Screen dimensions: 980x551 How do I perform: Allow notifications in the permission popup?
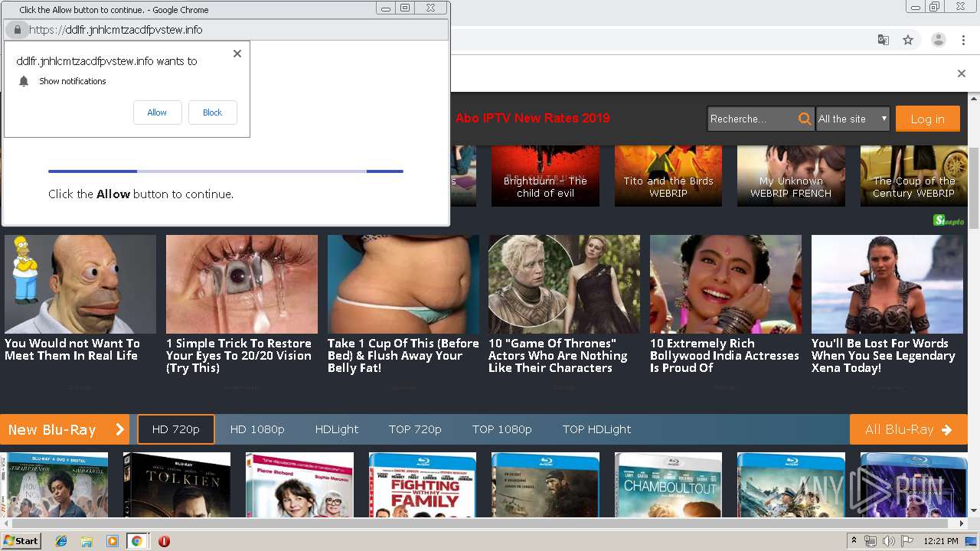[157, 112]
